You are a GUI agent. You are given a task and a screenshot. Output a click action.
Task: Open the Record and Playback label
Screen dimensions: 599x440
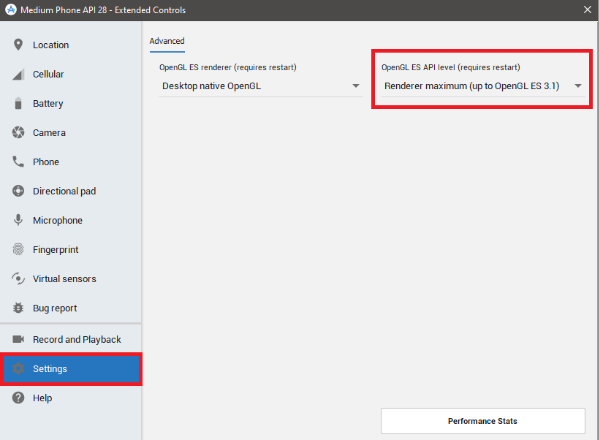click(x=77, y=340)
